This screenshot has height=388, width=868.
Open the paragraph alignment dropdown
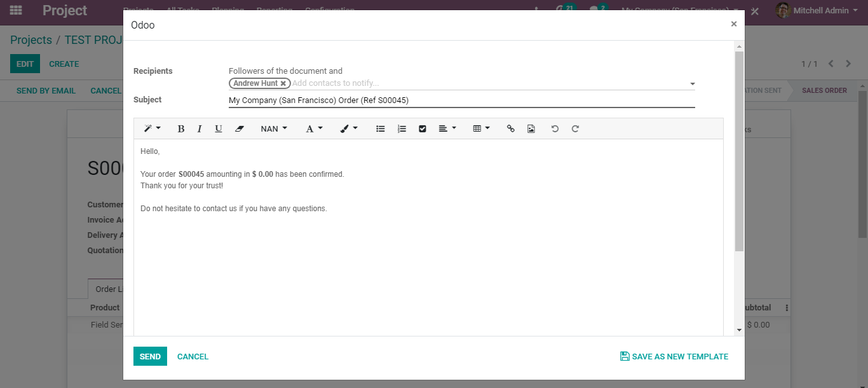click(447, 128)
